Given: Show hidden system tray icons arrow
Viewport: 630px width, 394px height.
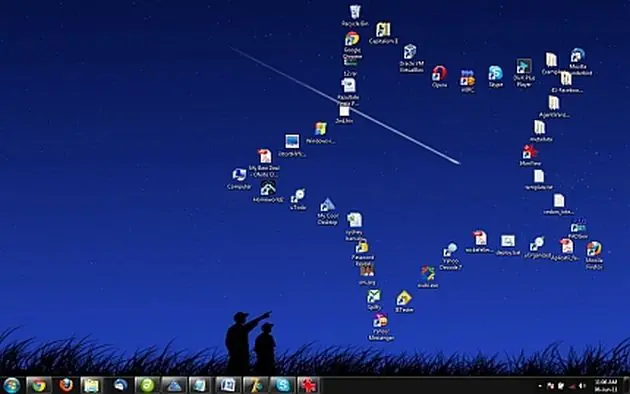Looking at the screenshot, I should pyautogui.click(x=540, y=386).
